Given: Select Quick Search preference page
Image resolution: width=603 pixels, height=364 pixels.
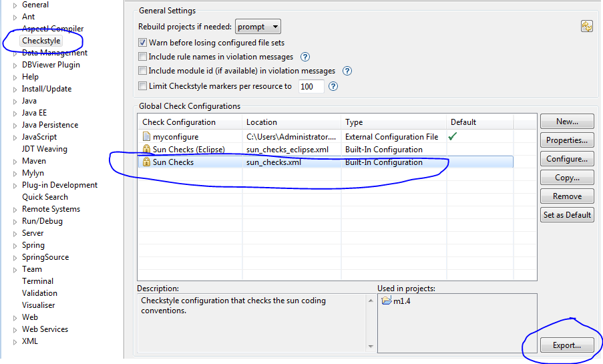Looking at the screenshot, I should tap(45, 197).
